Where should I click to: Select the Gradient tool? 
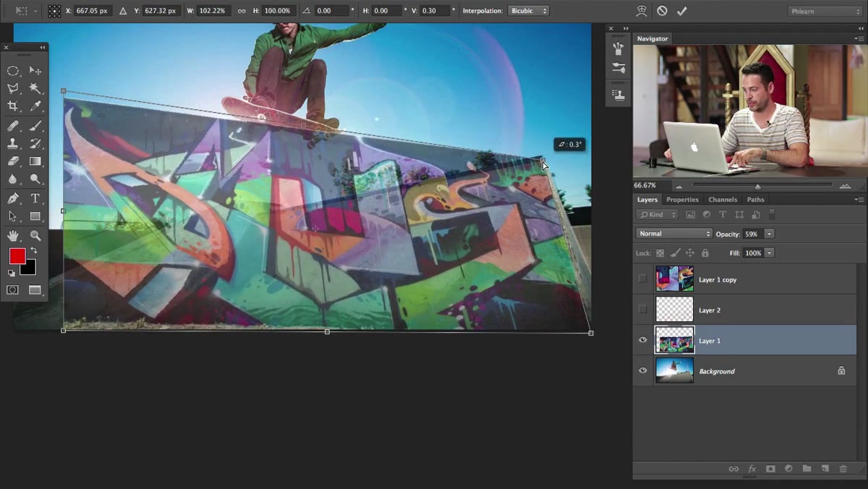coord(35,161)
